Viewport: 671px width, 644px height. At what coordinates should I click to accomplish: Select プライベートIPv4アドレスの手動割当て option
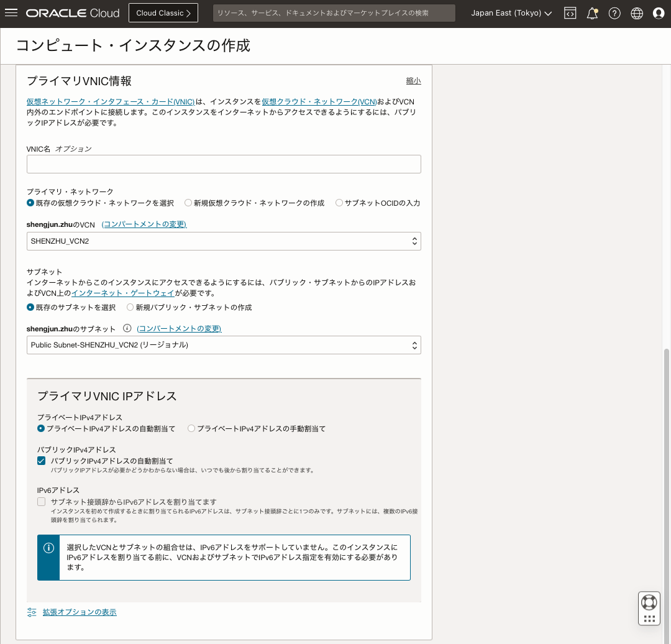pyautogui.click(x=191, y=428)
